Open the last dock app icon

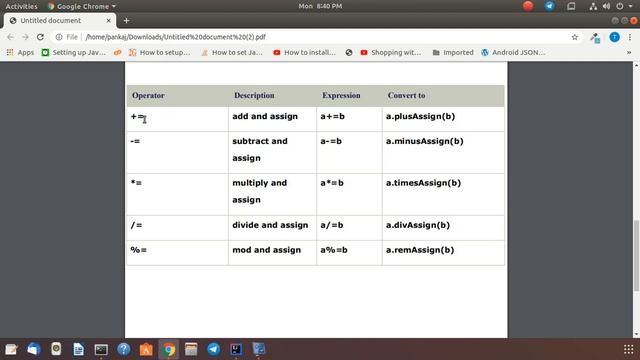[258, 349]
